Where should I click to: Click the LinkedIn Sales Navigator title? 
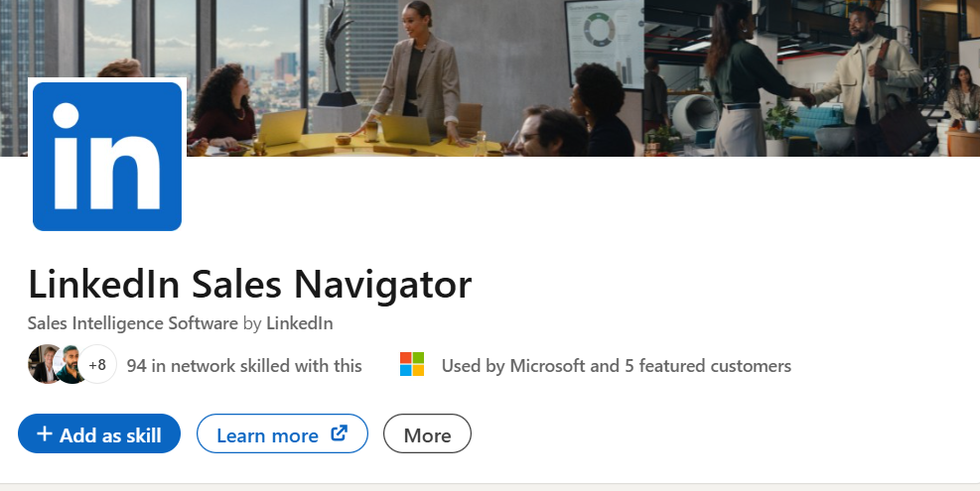(x=250, y=285)
